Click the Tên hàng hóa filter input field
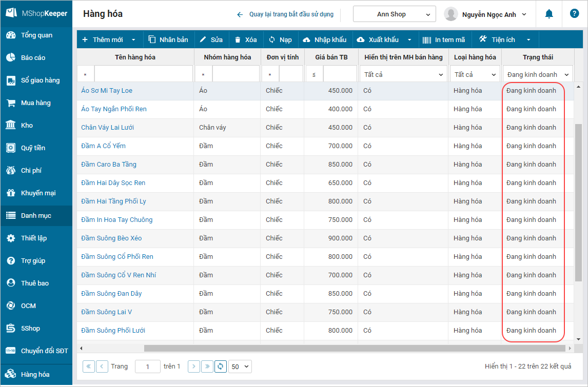Screen dimensions: 588x387 [143, 74]
